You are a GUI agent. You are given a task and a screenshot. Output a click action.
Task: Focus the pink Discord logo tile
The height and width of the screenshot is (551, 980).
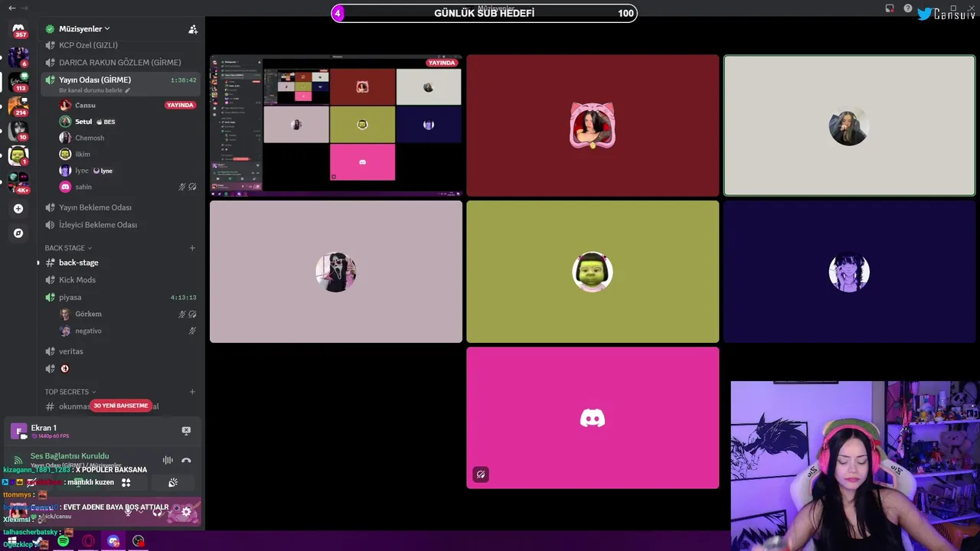593,418
